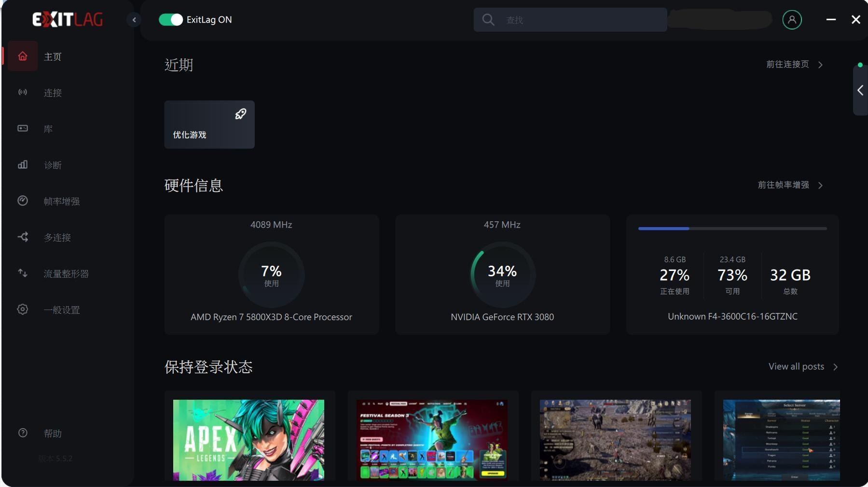Click the 前往帧率增强 link
The height and width of the screenshot is (487, 868).
click(x=783, y=185)
